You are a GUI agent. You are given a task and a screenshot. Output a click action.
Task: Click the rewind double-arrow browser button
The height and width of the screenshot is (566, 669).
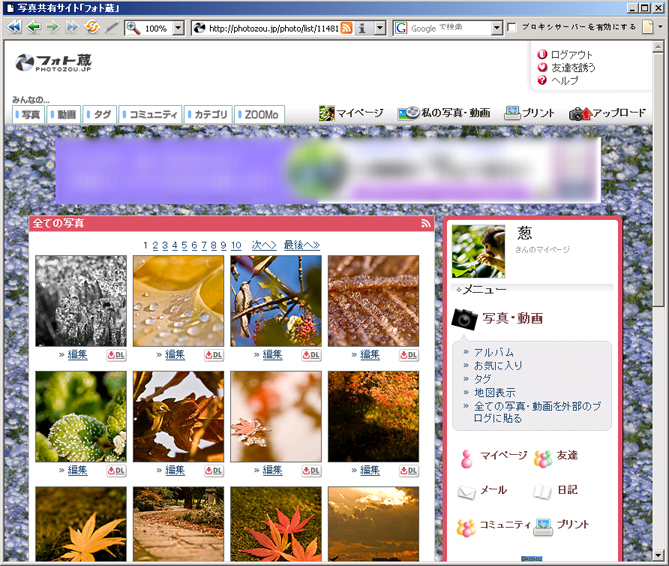(14, 28)
